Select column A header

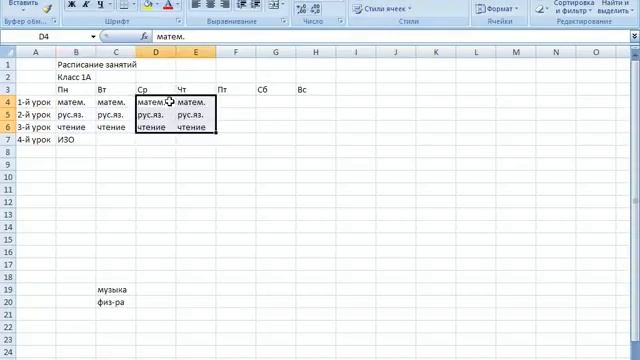point(36,52)
